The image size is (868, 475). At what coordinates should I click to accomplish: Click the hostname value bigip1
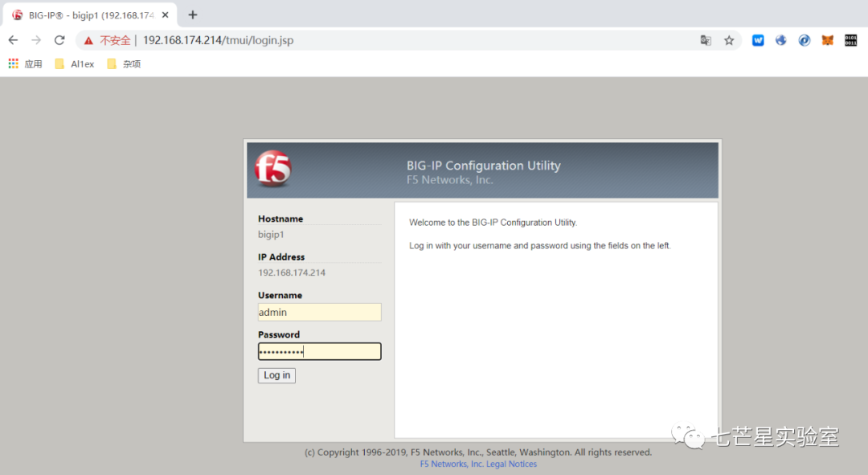coord(271,235)
